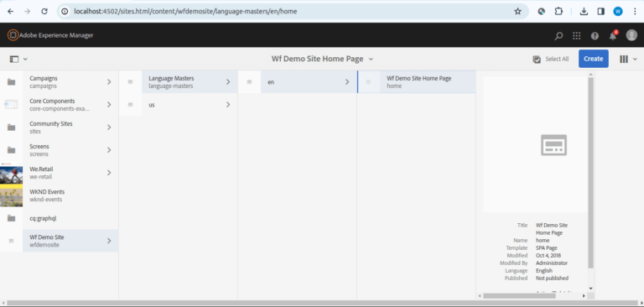Expand the en chevron
Image resolution: width=644 pixels, height=307 pixels.
(x=347, y=82)
